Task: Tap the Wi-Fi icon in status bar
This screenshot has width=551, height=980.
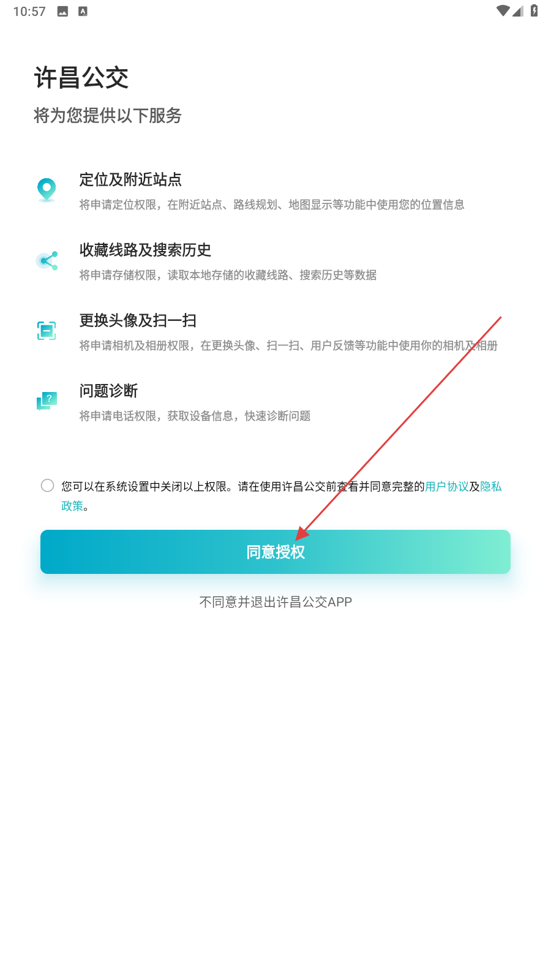Action: (503, 11)
